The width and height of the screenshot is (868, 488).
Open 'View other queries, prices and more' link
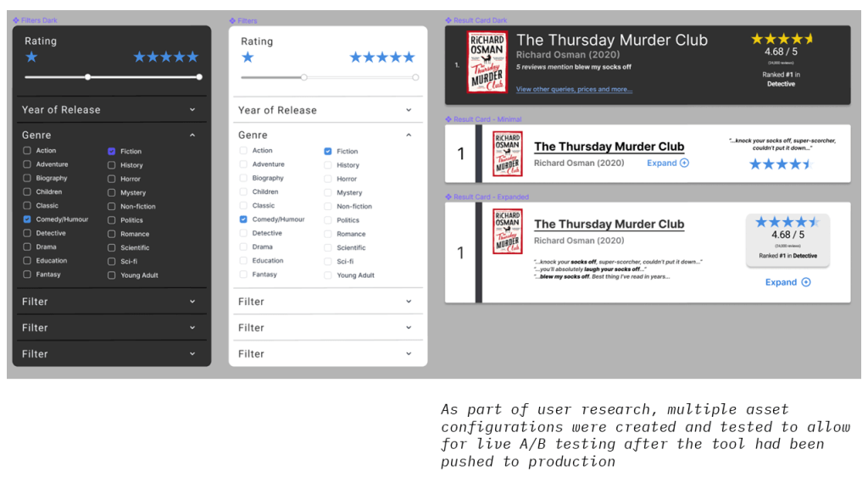(574, 89)
